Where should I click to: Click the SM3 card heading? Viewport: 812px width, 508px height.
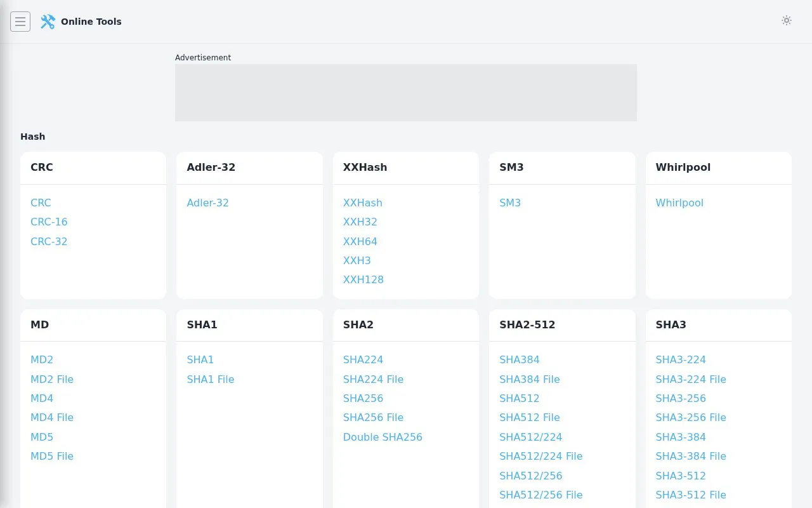[x=511, y=167]
